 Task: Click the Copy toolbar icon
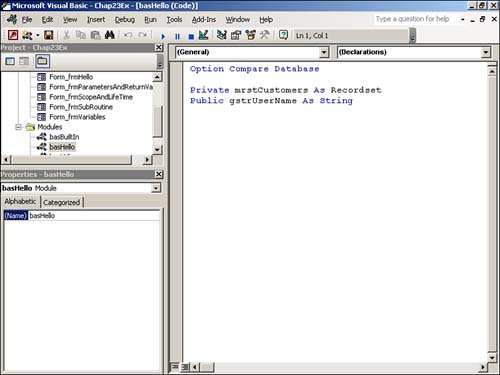tap(81, 35)
